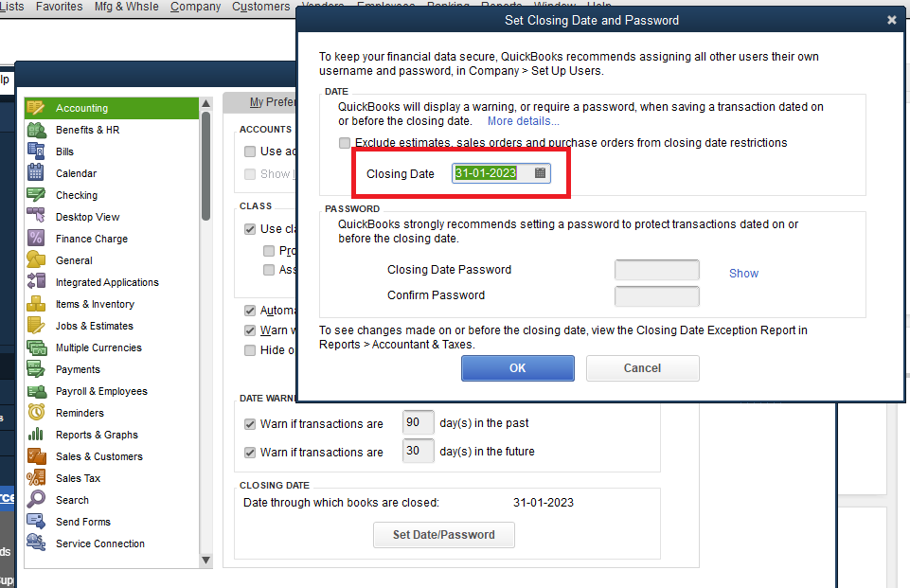Toggle the 'As...' checkbox under Class
The width and height of the screenshot is (910, 588).
(269, 270)
